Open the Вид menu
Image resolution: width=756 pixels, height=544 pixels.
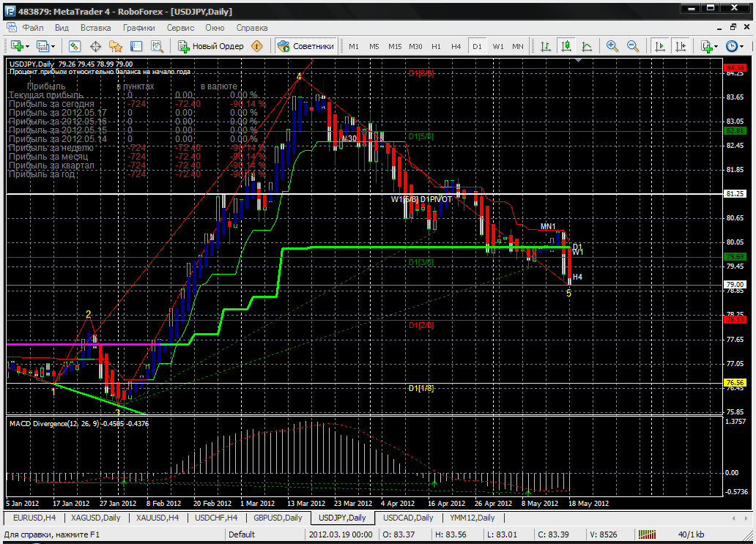point(62,28)
